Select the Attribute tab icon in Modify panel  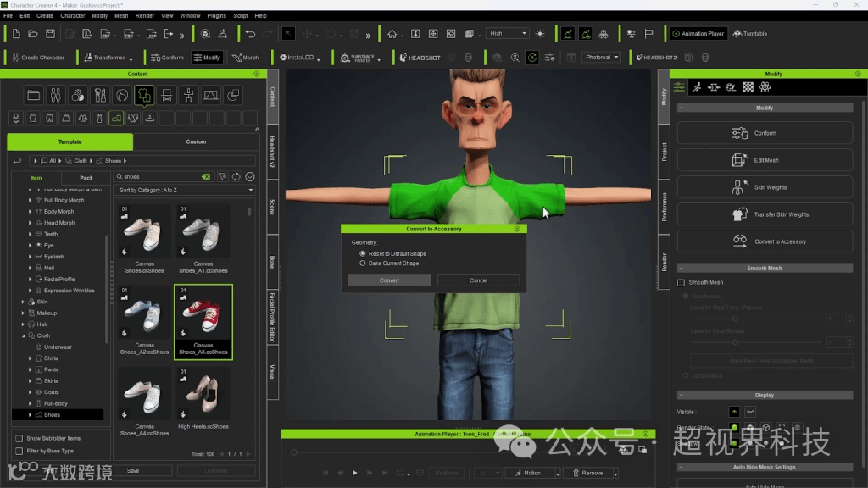pyautogui.click(x=680, y=87)
